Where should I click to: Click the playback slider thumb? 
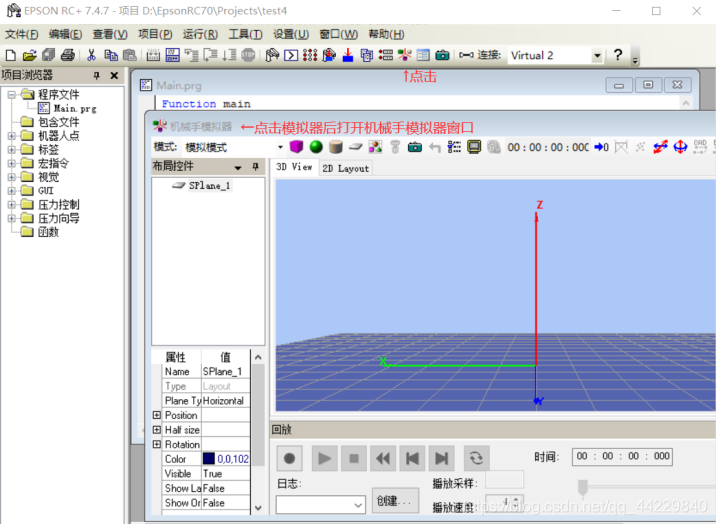coord(583,488)
